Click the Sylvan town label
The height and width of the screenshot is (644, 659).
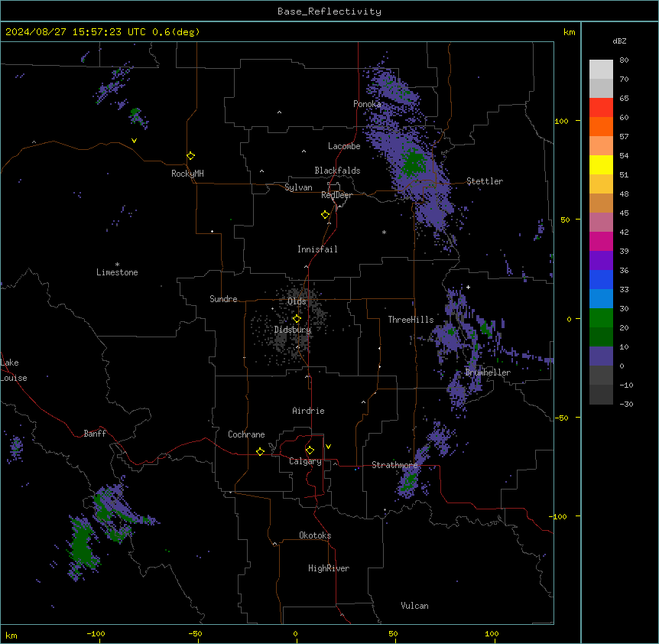point(298,187)
